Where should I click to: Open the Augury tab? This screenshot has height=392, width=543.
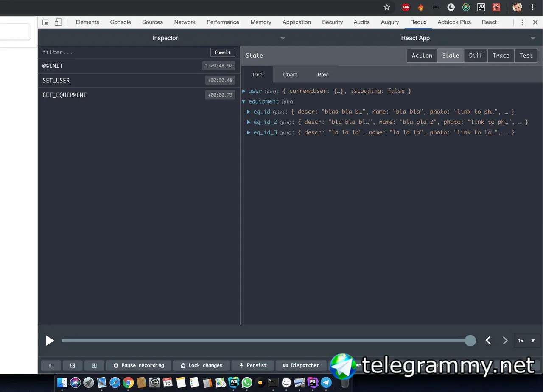(390, 22)
